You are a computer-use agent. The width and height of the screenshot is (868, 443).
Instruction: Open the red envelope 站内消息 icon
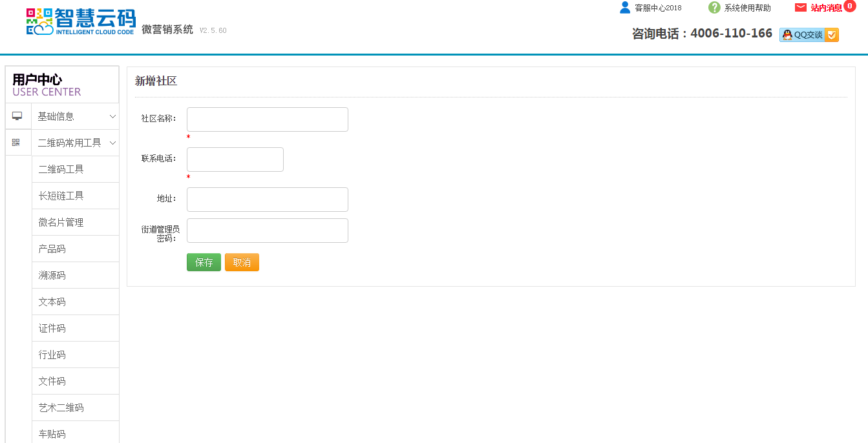801,8
